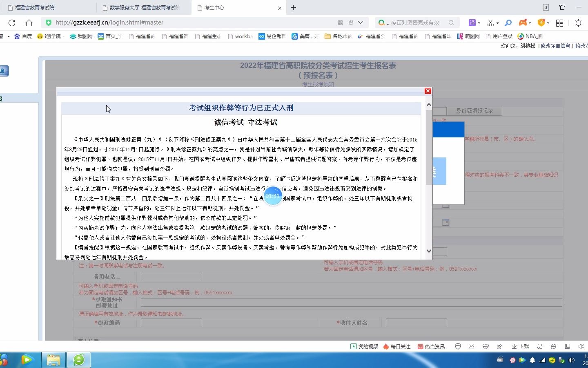Click the browser sound icon in status bar
This screenshot has height=368, width=588.
pos(581,346)
